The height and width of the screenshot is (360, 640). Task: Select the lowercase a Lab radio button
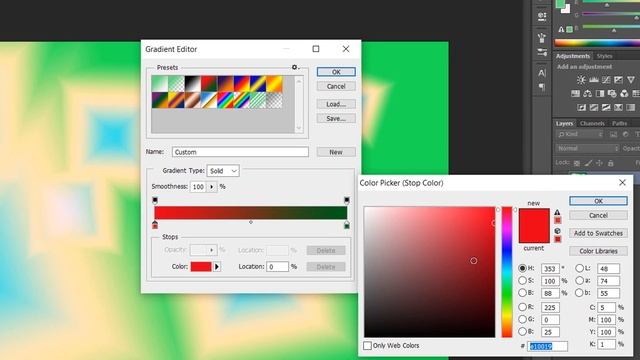coord(580,281)
